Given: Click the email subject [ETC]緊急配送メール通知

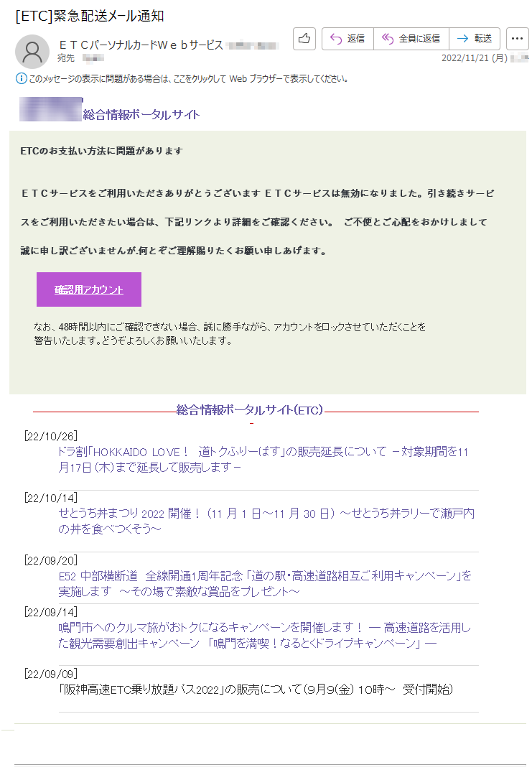Looking at the screenshot, I should tap(90, 17).
